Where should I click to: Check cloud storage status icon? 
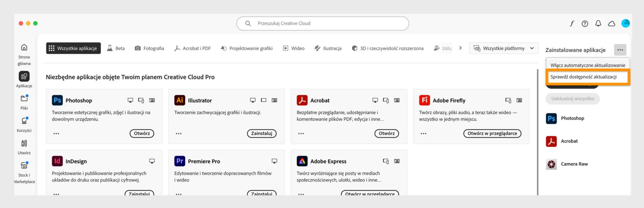(x=611, y=23)
